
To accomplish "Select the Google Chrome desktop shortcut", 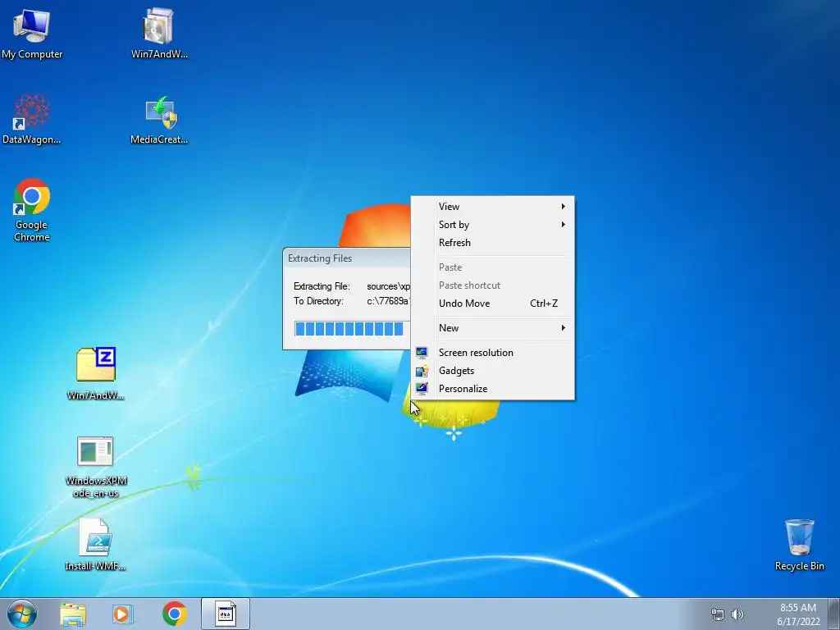I will (x=32, y=210).
